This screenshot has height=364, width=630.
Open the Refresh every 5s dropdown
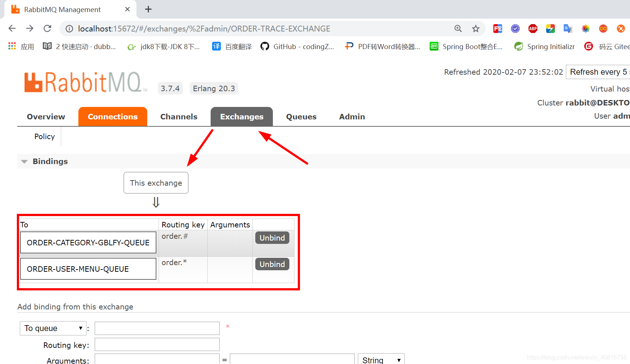[x=598, y=72]
